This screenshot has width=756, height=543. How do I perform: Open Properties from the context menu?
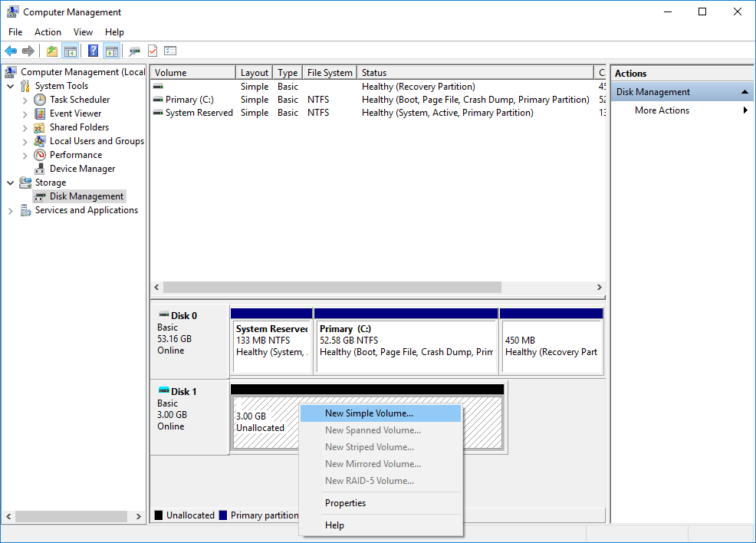345,502
